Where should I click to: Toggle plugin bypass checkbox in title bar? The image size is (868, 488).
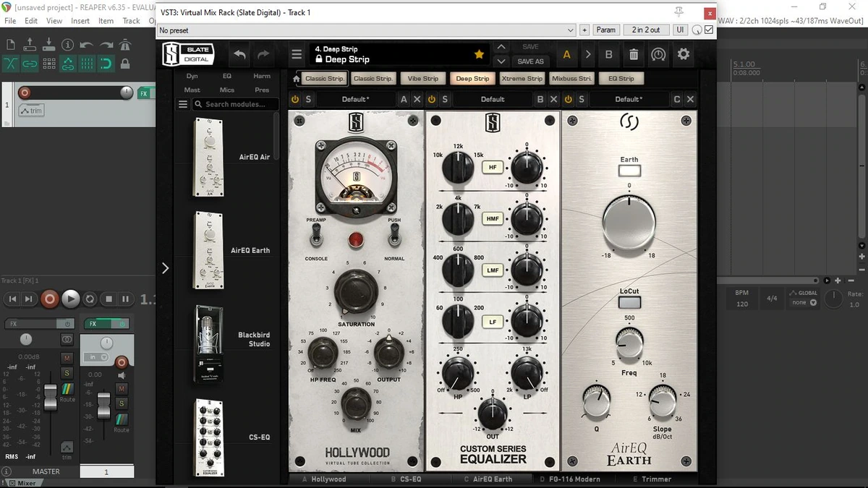tap(709, 30)
